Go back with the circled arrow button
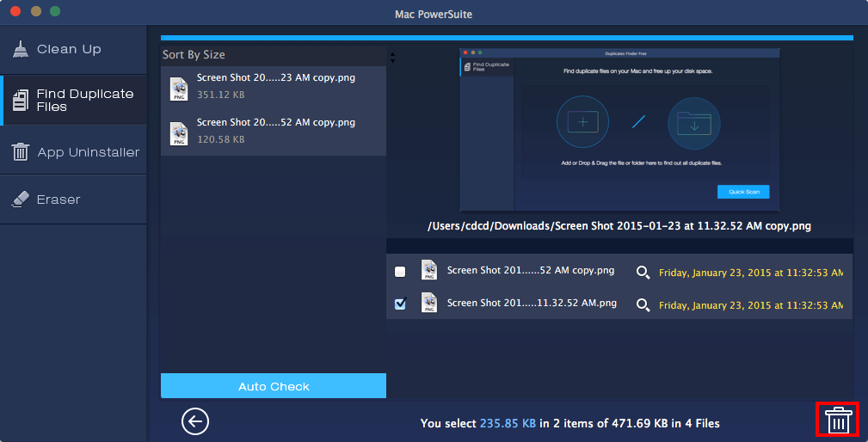868x442 pixels. [x=195, y=422]
